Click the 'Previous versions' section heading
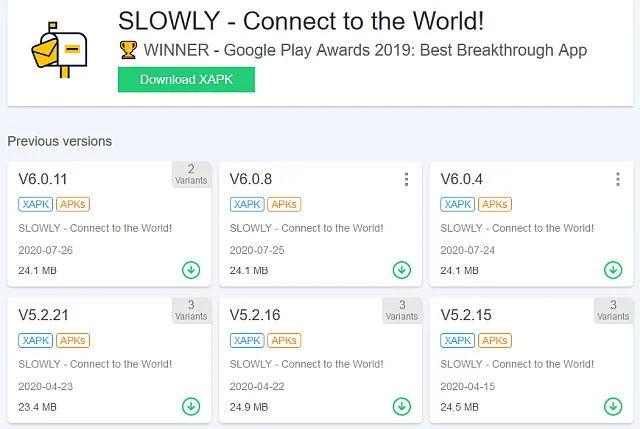Screen dimensions: 640x429 coord(60,141)
